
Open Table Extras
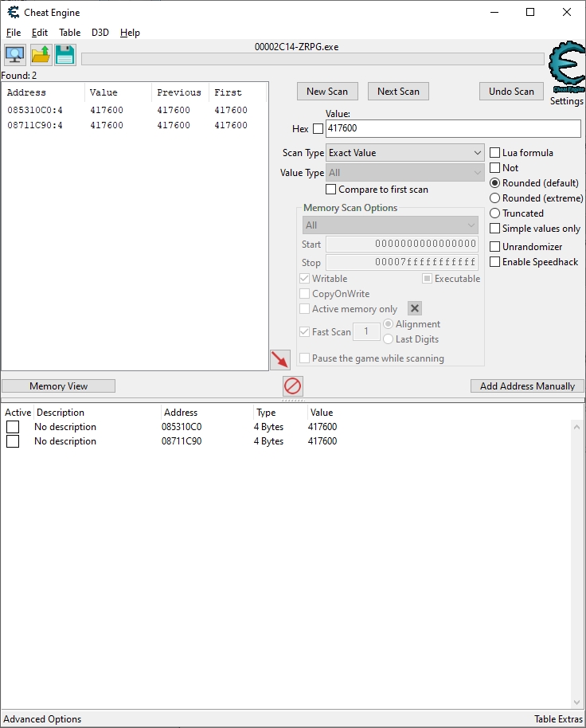[558, 719]
